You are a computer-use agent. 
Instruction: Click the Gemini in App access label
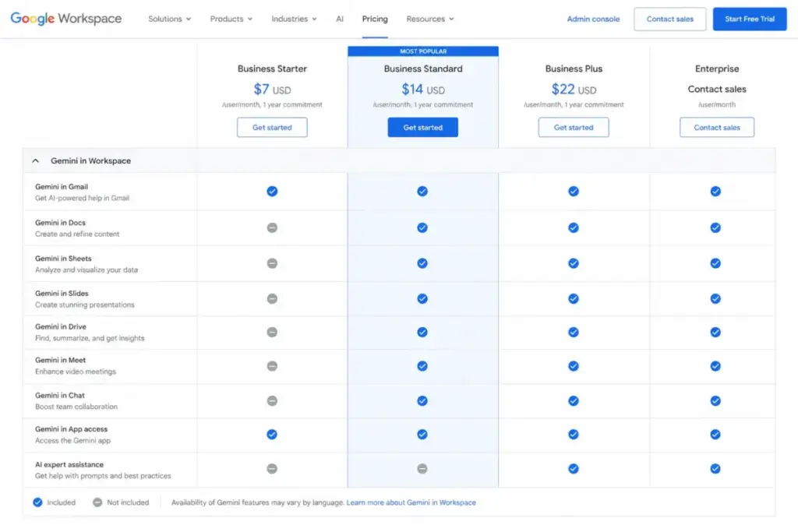(71, 429)
